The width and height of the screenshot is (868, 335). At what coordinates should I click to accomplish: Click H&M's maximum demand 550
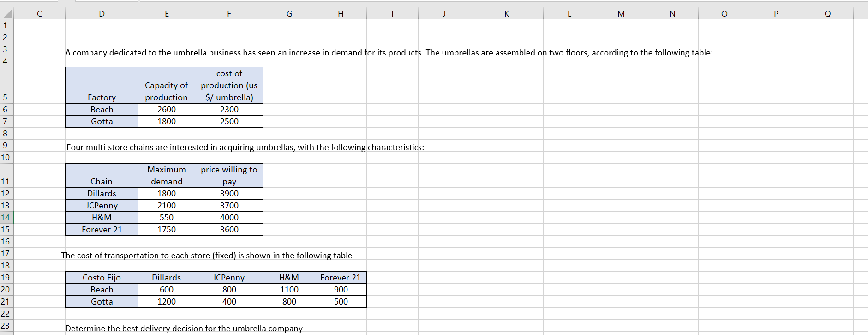coord(167,217)
